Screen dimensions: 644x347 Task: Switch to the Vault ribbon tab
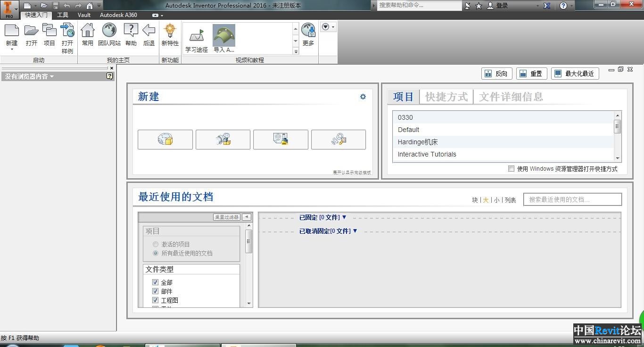84,15
